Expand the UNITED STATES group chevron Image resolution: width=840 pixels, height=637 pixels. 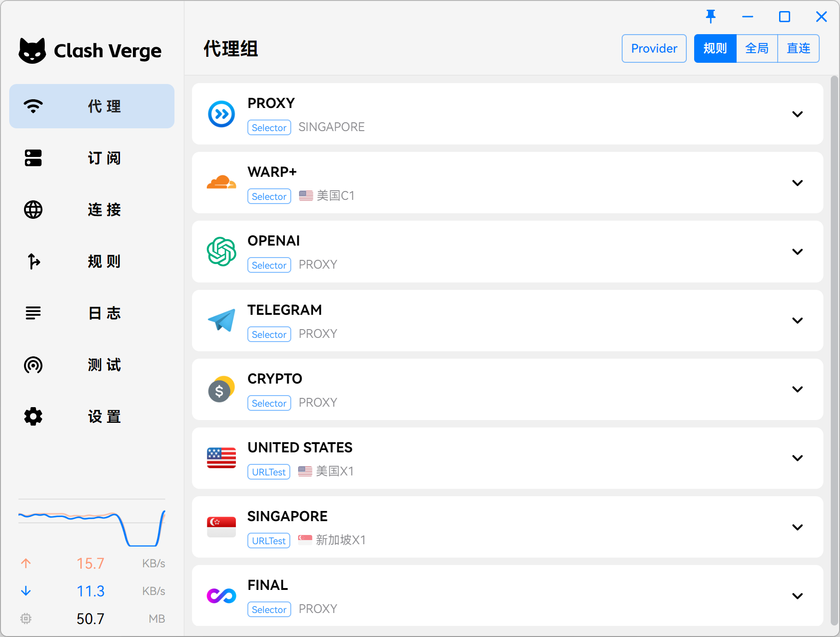click(x=797, y=458)
